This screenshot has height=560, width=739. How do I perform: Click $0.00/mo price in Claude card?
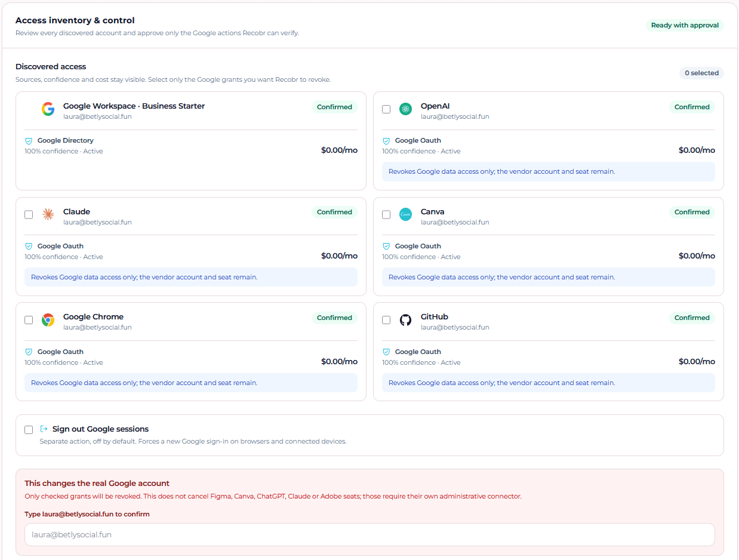pyautogui.click(x=339, y=256)
